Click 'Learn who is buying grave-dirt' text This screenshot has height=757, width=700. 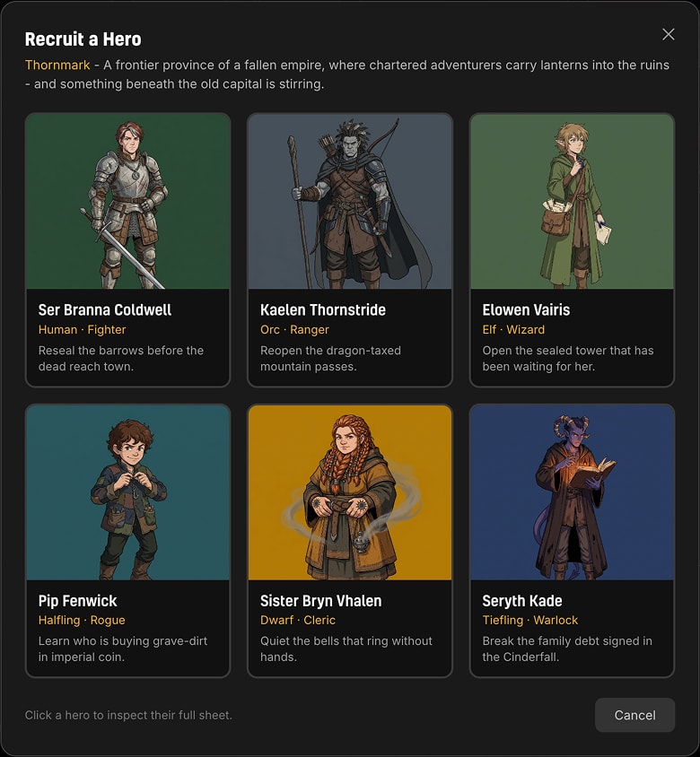(123, 648)
